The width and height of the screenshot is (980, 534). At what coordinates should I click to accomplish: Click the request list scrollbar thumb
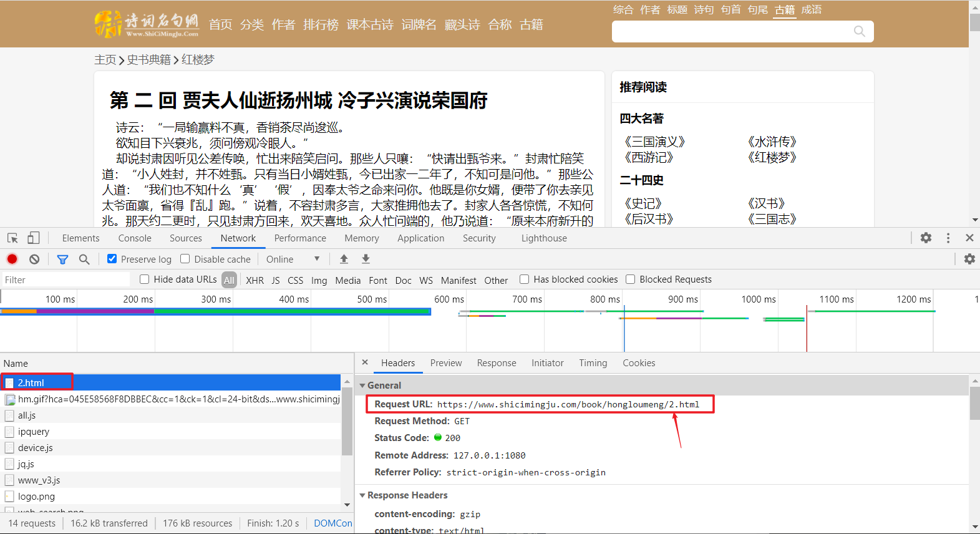[347, 420]
